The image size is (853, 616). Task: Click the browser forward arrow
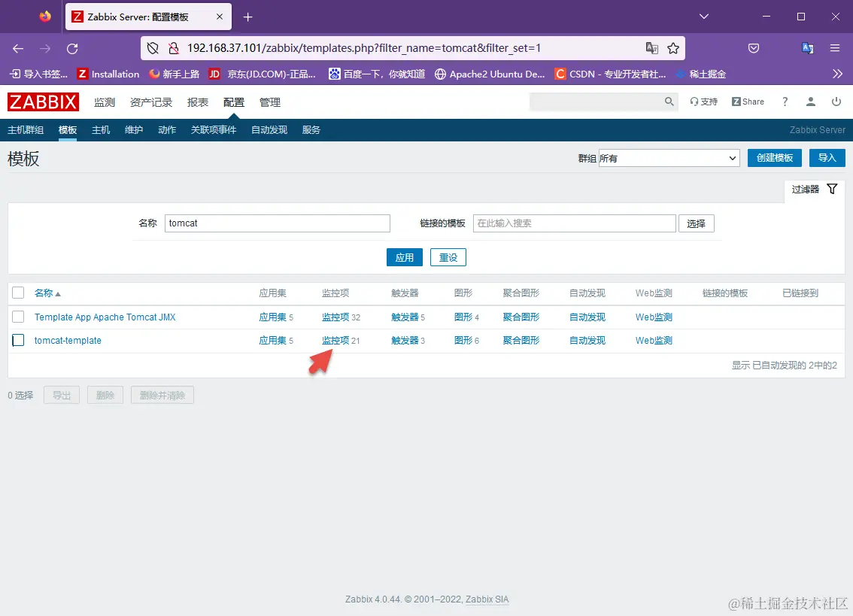pos(45,48)
